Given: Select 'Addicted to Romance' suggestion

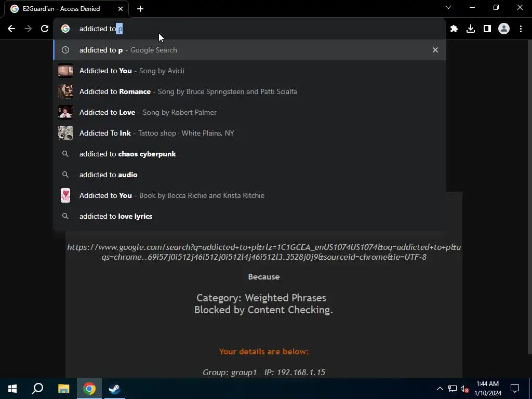Looking at the screenshot, I should pos(249,91).
